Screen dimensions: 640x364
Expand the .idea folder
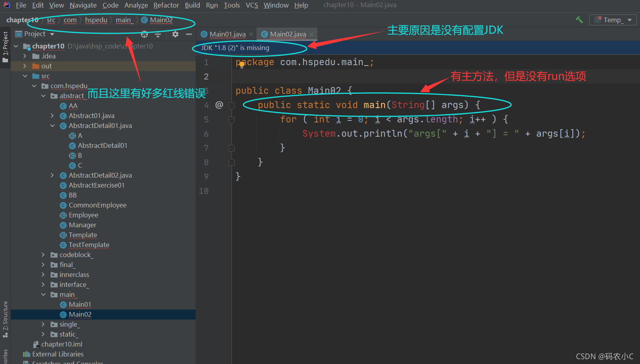pos(25,56)
